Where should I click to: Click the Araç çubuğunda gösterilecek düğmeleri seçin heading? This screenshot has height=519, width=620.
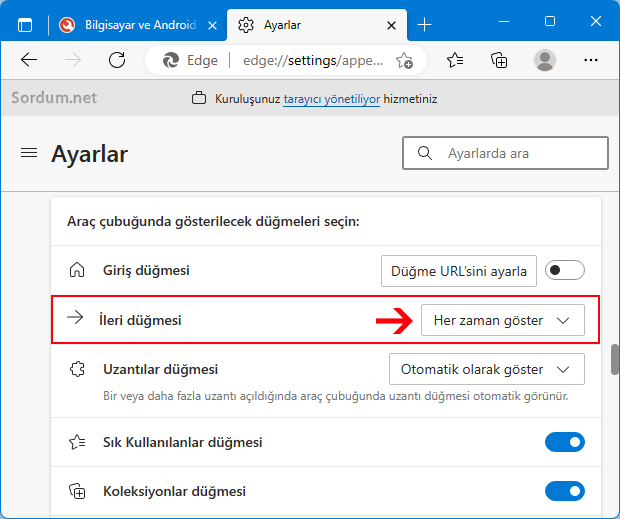click(x=213, y=221)
